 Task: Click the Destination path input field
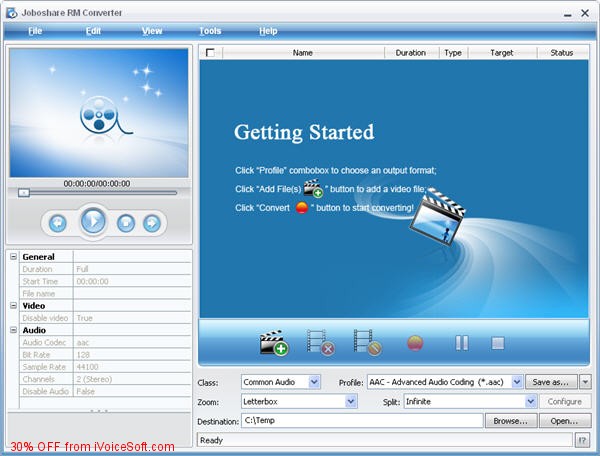tap(362, 420)
